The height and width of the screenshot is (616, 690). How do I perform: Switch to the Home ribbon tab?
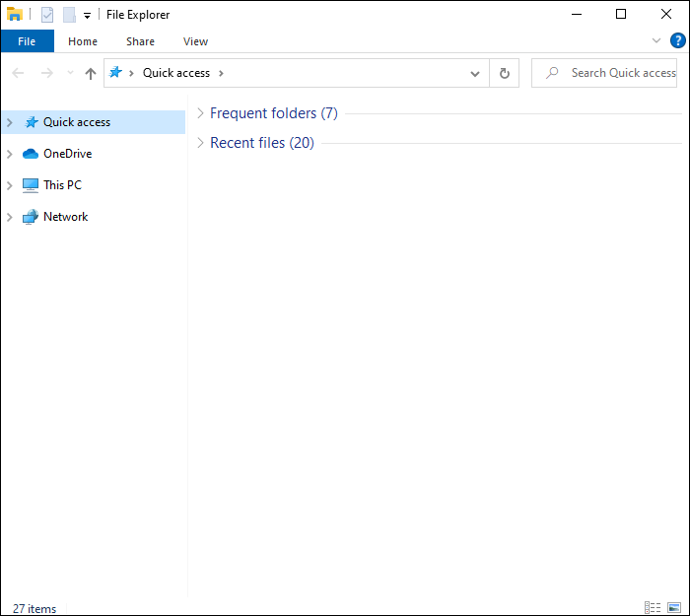[x=83, y=41]
